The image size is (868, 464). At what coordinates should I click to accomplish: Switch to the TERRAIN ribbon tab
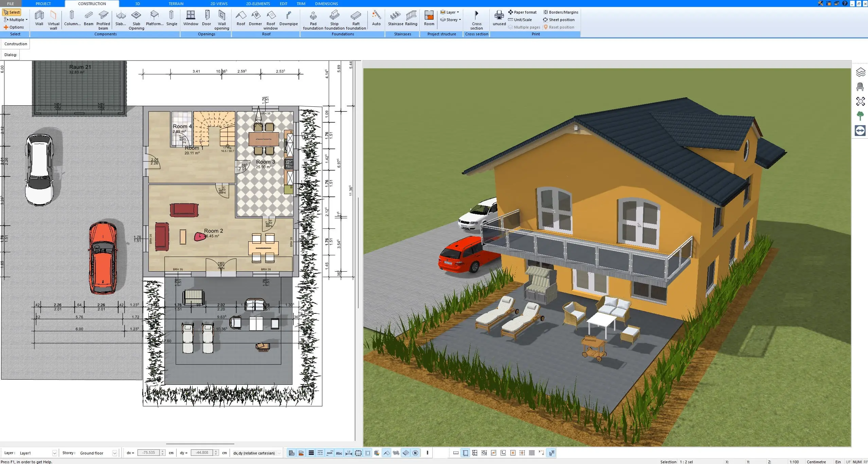(x=176, y=4)
